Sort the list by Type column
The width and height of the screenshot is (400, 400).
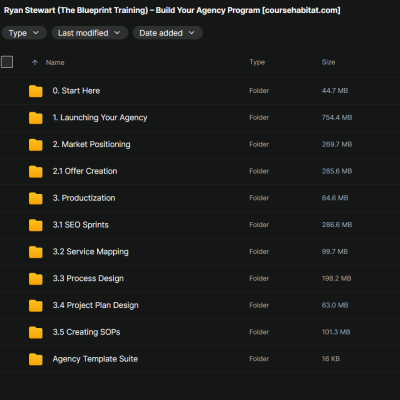point(257,62)
